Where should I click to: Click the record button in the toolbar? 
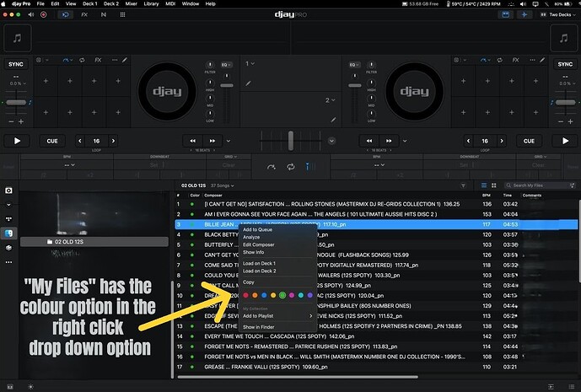pyautogui.click(x=43, y=15)
